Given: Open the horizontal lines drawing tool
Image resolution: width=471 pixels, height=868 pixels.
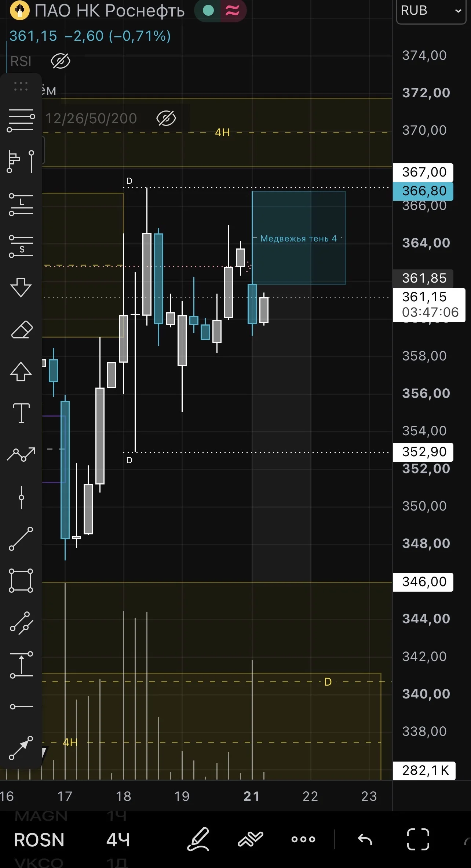Looking at the screenshot, I should [21, 120].
